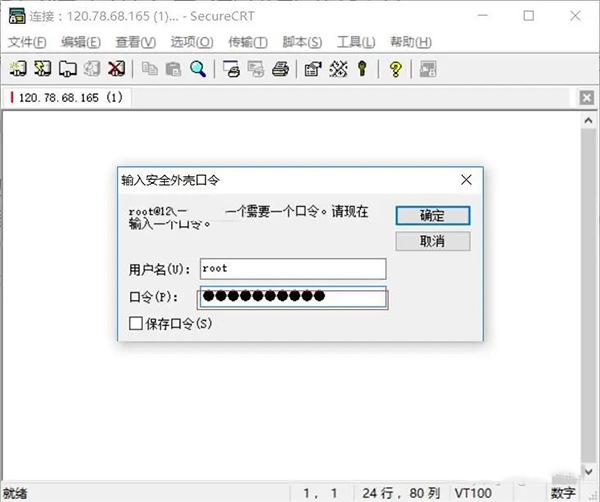Image resolution: width=600 pixels, height=502 pixels.
Task: Click the Public Key Assistant key icon
Action: tap(362, 69)
